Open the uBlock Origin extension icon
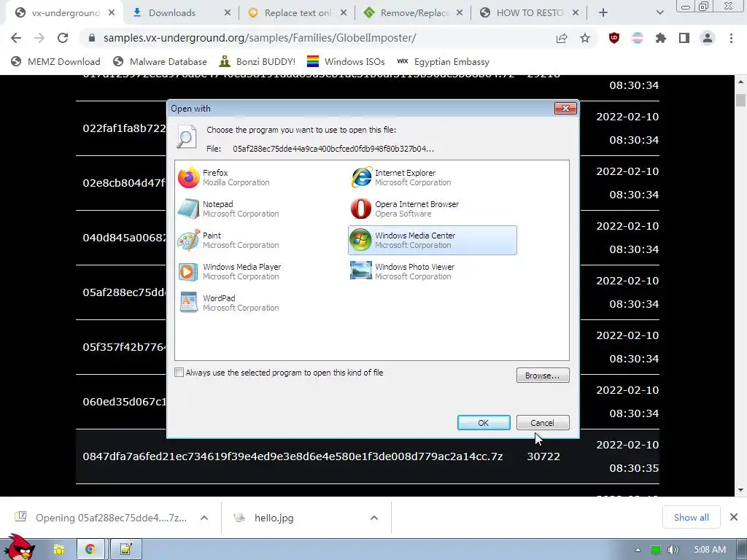This screenshot has height=560, width=747. pos(614,38)
